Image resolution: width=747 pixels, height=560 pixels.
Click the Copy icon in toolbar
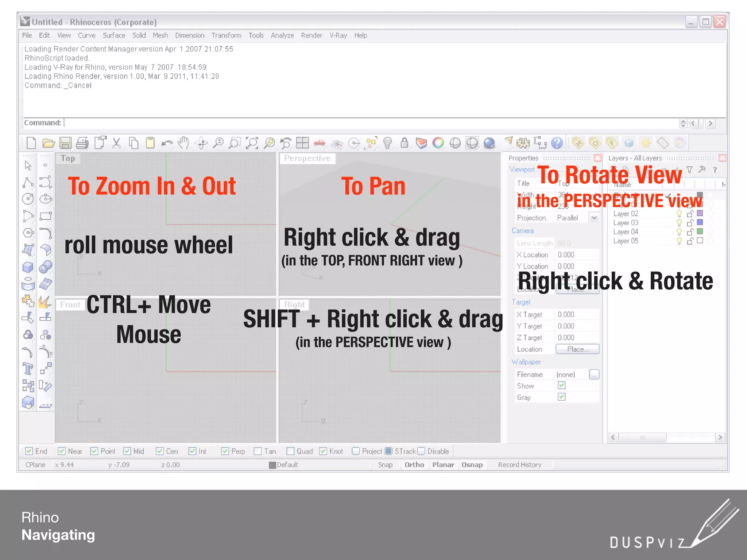coord(133,143)
